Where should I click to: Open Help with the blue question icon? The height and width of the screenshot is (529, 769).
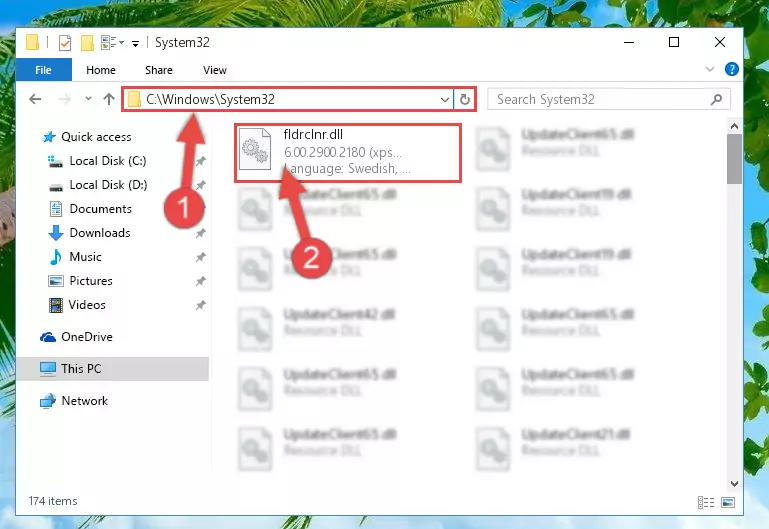point(731,69)
